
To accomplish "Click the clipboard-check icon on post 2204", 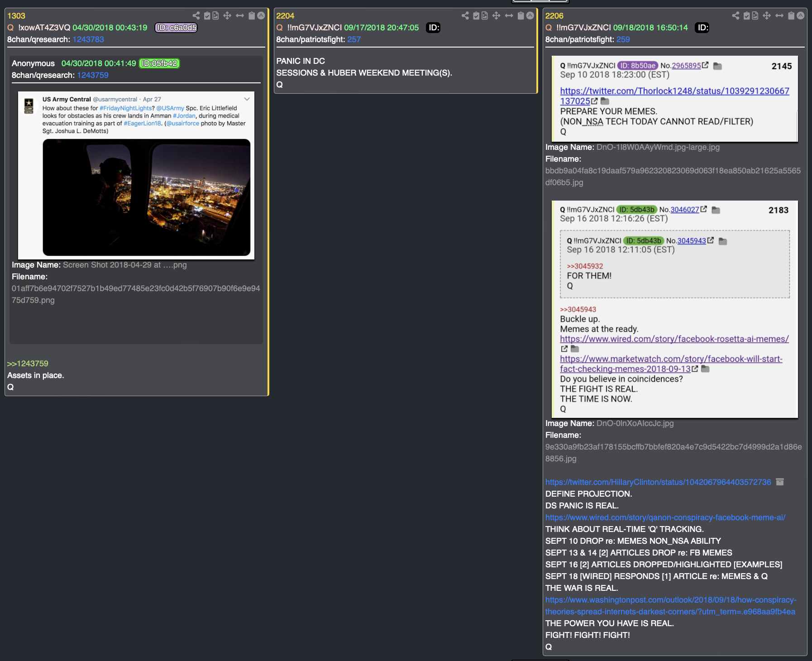I will point(476,16).
